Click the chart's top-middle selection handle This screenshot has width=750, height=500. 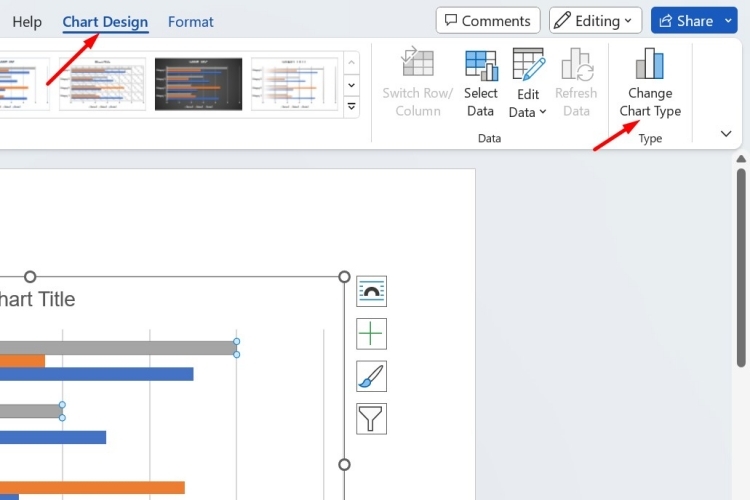point(30,277)
